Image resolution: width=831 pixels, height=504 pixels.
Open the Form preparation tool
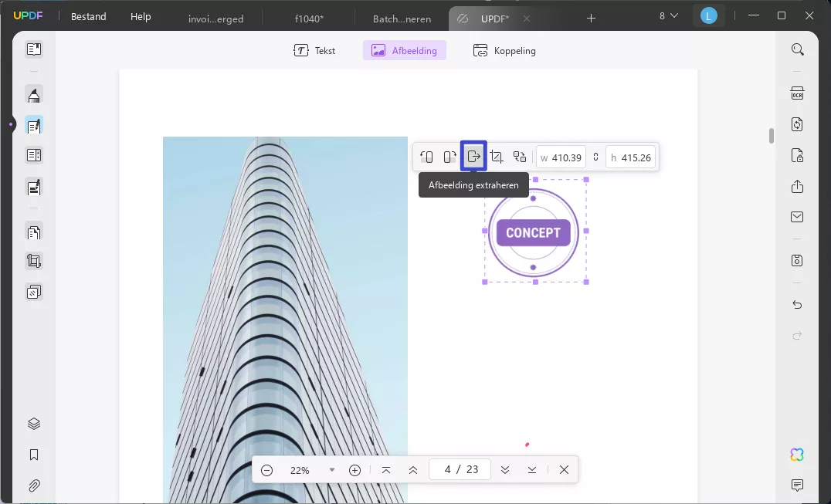(x=34, y=155)
